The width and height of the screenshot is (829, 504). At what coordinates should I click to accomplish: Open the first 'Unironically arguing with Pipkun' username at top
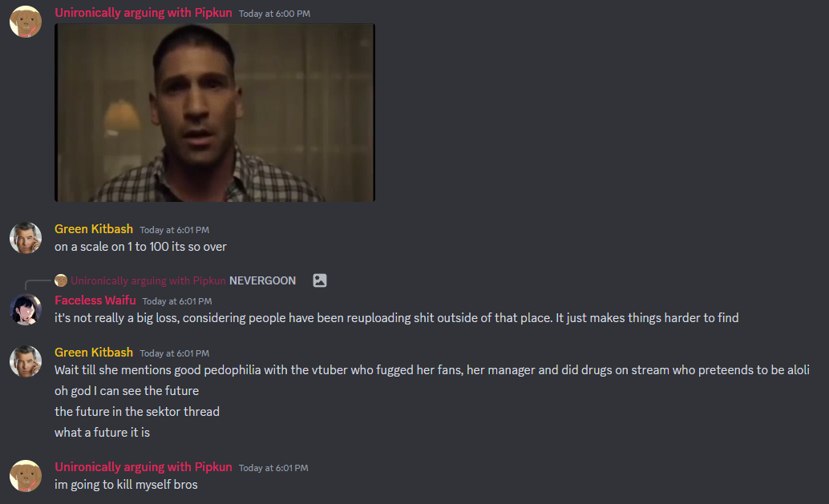(144, 13)
